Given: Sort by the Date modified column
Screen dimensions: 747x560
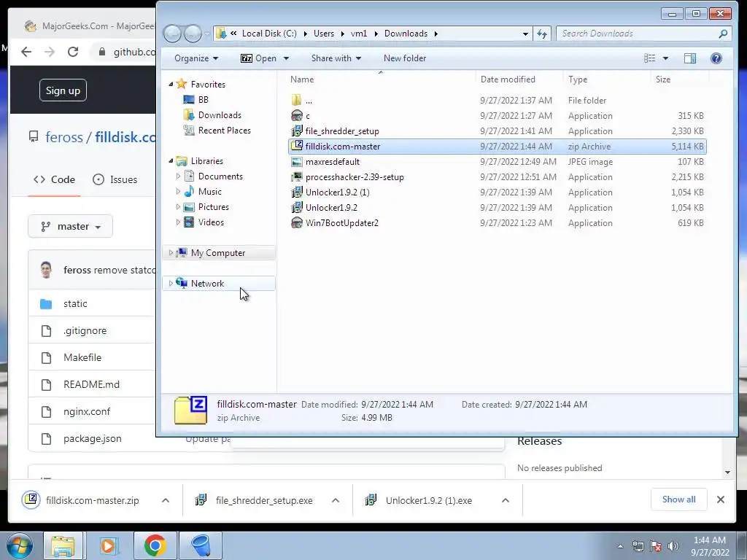Looking at the screenshot, I should 508,79.
